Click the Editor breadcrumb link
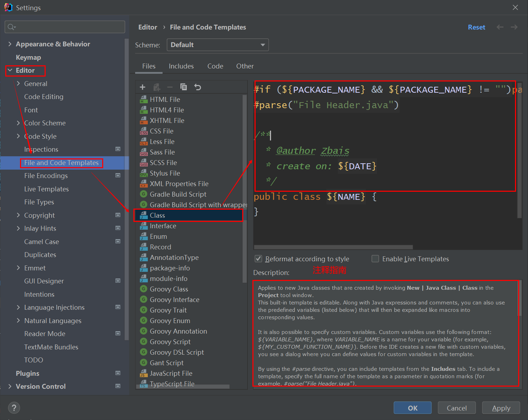 click(x=148, y=27)
